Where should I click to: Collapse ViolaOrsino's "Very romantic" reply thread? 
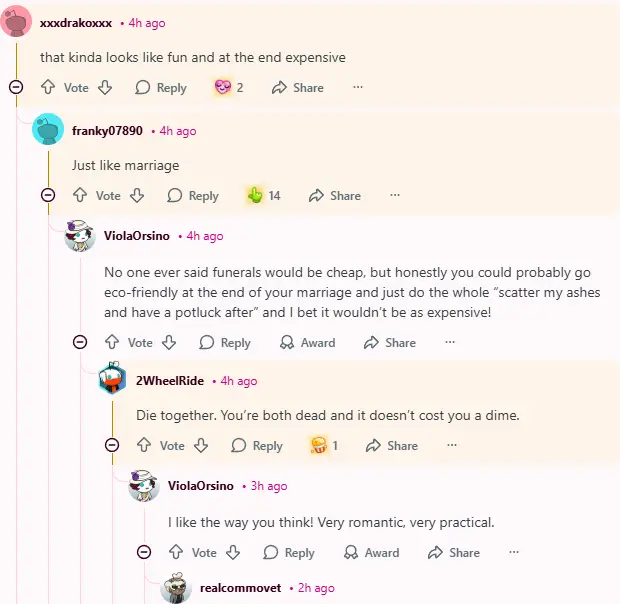(x=144, y=552)
